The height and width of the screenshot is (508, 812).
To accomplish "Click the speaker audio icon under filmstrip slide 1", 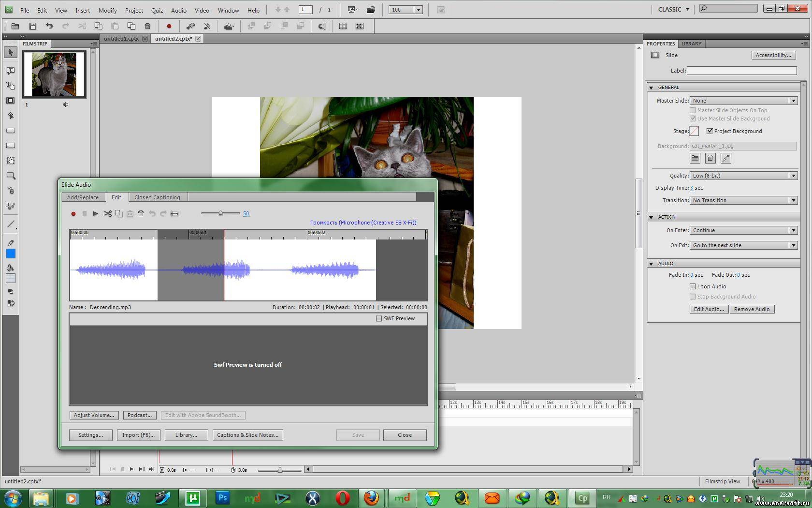I will [66, 105].
